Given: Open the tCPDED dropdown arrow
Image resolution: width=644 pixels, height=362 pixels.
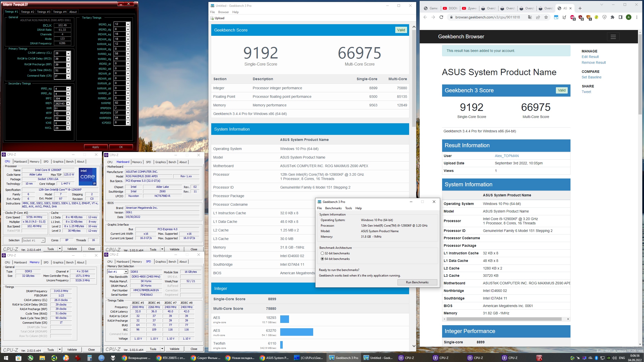Looking at the screenshot, I should (x=128, y=123).
